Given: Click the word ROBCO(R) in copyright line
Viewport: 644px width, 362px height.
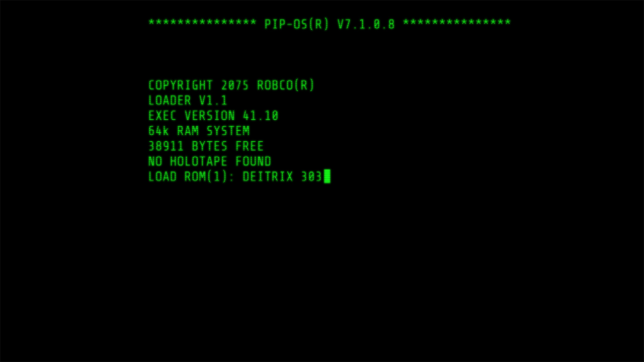Looking at the screenshot, I should point(286,85).
